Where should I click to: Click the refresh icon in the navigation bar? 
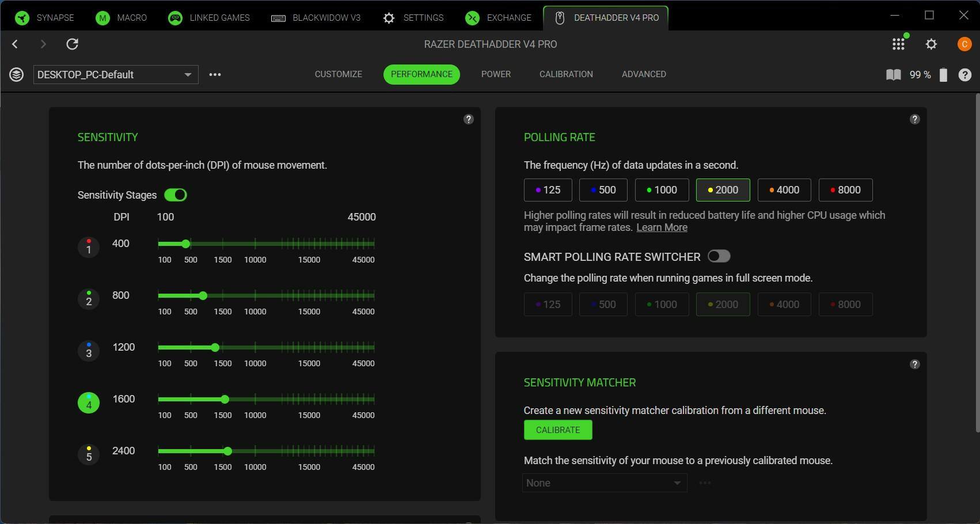click(x=72, y=44)
